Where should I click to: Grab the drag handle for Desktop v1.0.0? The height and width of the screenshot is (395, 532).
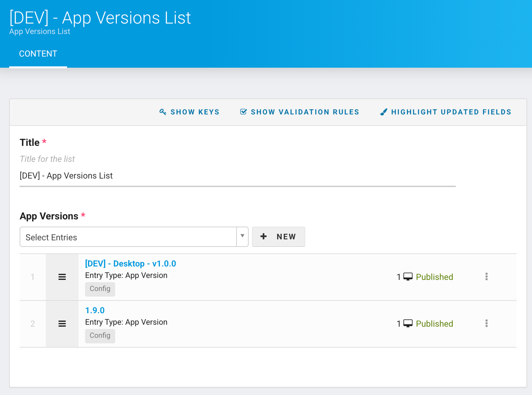pos(62,277)
